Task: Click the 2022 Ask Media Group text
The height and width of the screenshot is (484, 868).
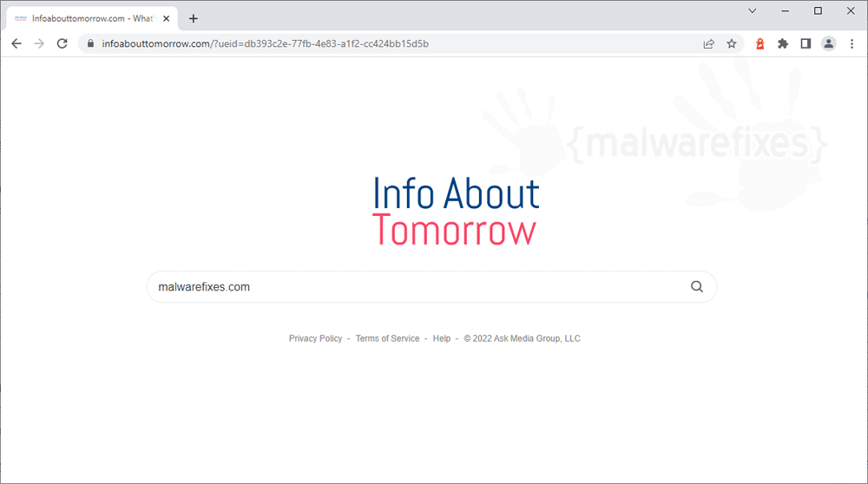Action: point(522,338)
